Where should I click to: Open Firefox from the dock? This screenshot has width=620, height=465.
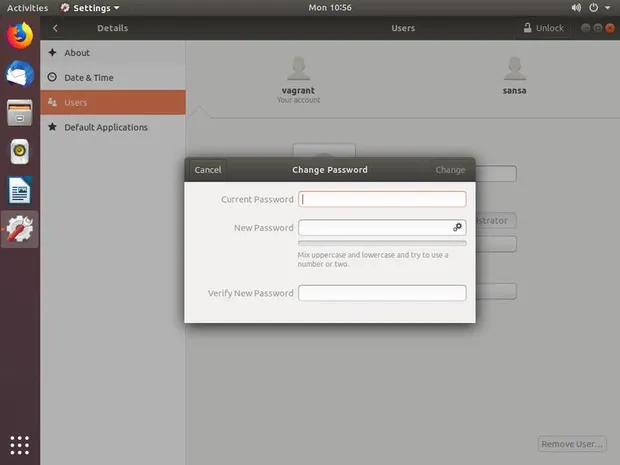pyautogui.click(x=19, y=35)
